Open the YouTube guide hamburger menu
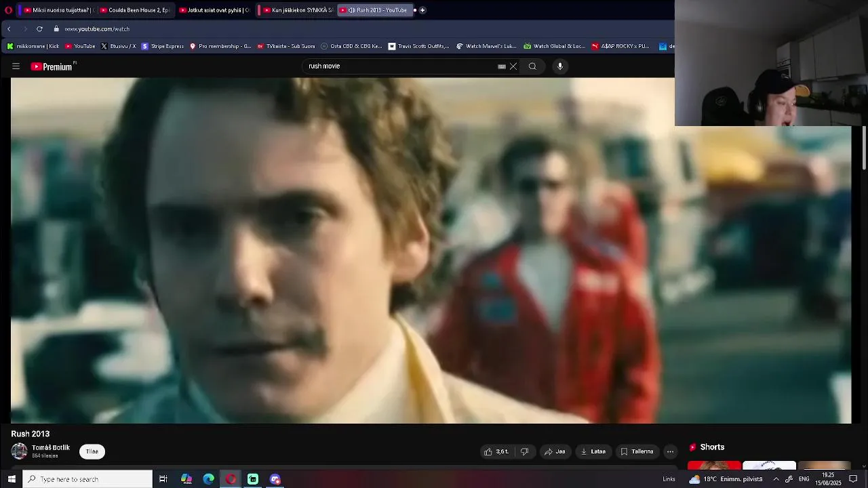The height and width of the screenshot is (488, 868). [16, 66]
